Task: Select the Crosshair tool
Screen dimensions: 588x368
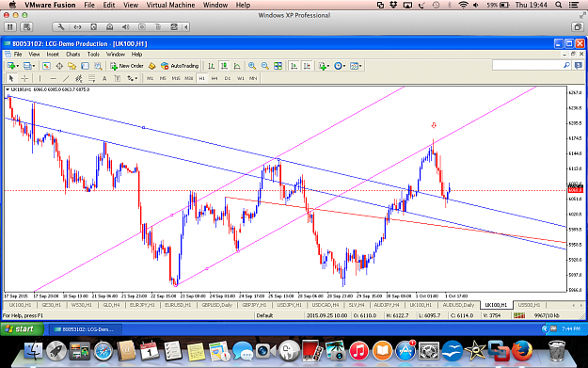Action: (x=24, y=78)
